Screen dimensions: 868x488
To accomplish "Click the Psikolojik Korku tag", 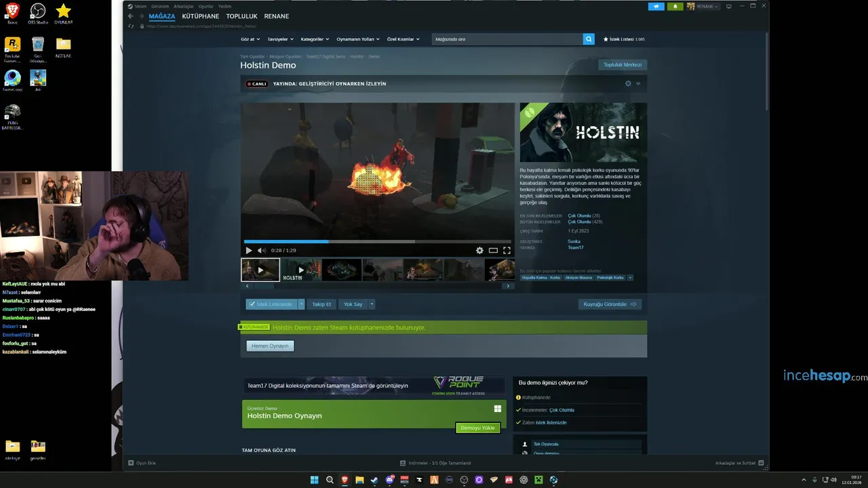I will point(610,277).
